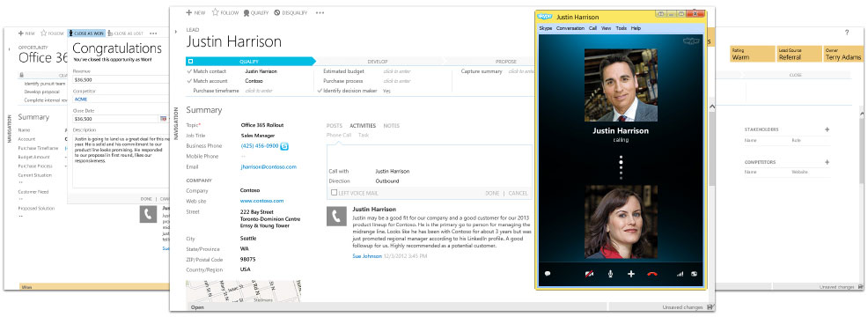Open the Help menu in Skype
Image resolution: width=868 pixels, height=317 pixels.
[636, 28]
